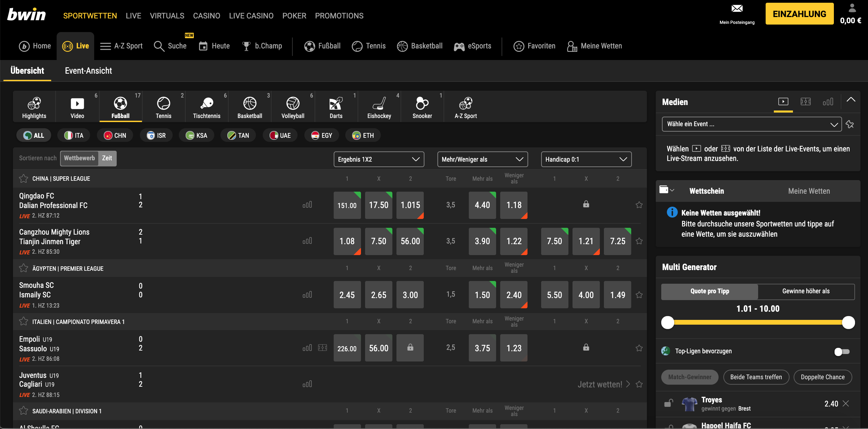Open the LIVE CASINO menu item
868x429 pixels.
(251, 16)
